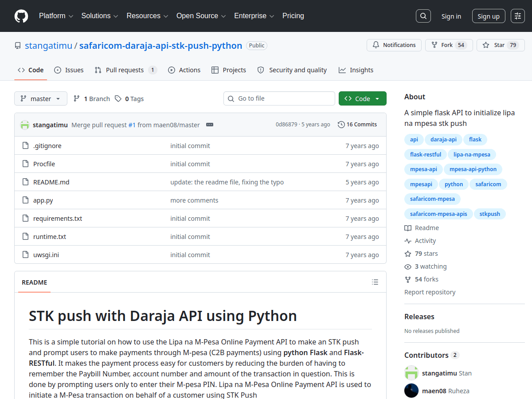The width and height of the screenshot is (532, 399).
Task: Select the lipa-na-mpesa topic tag
Action: tap(472, 155)
